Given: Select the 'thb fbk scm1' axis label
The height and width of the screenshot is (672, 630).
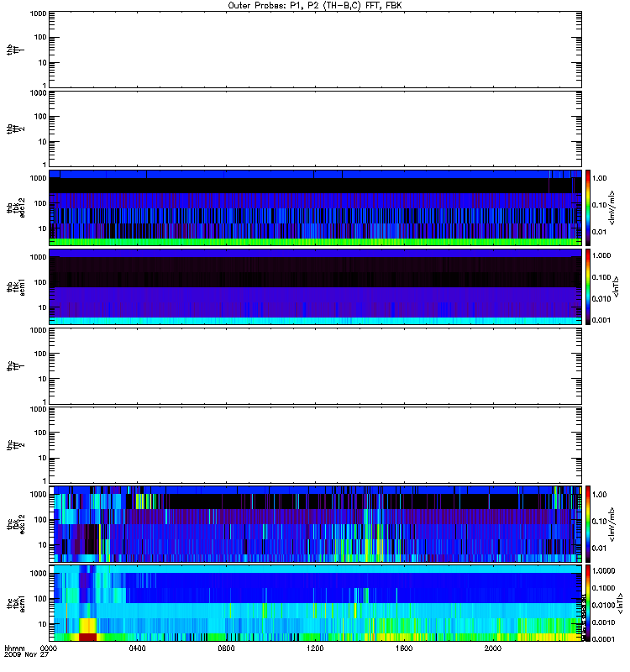Looking at the screenshot, I should click(x=15, y=286).
